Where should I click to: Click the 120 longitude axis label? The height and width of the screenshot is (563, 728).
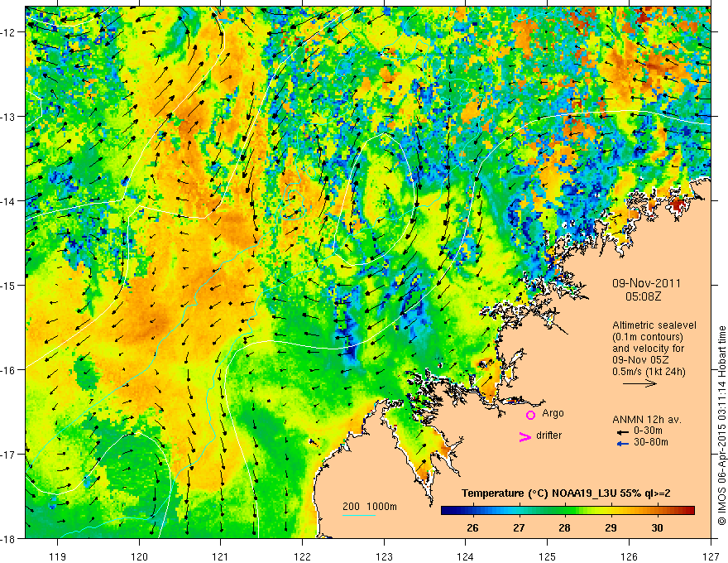(139, 556)
